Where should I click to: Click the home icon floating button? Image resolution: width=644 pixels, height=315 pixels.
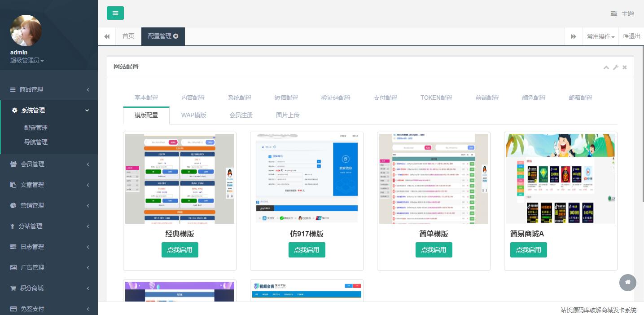(x=627, y=282)
